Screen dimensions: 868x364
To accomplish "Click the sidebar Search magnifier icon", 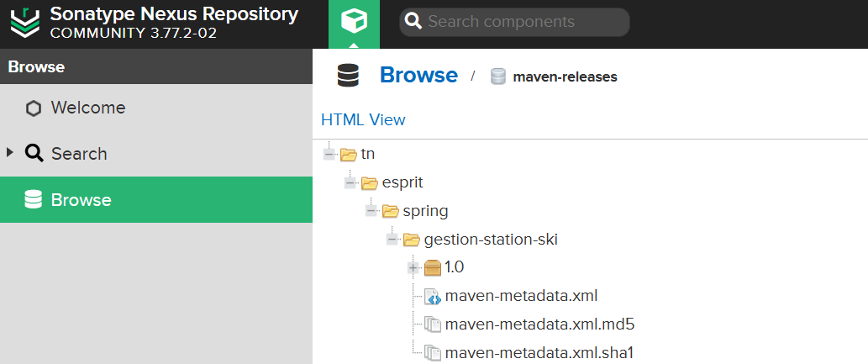I will pyautogui.click(x=34, y=154).
